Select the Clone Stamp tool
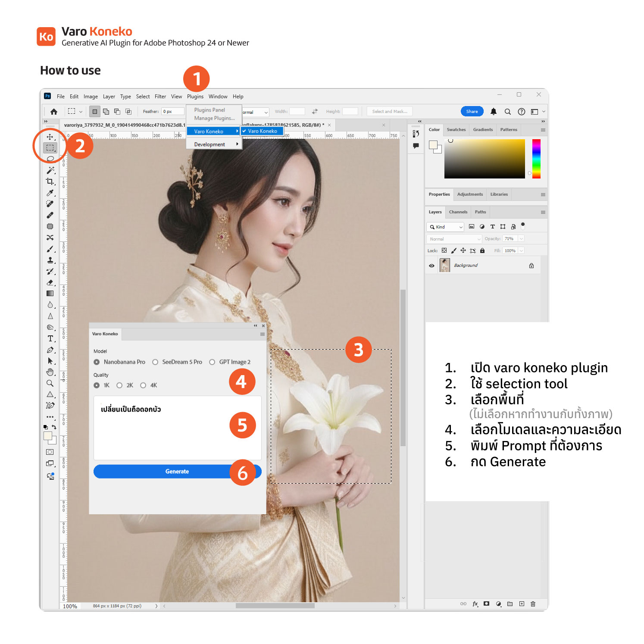Image resolution: width=644 pixels, height=644 pixels. click(50, 260)
